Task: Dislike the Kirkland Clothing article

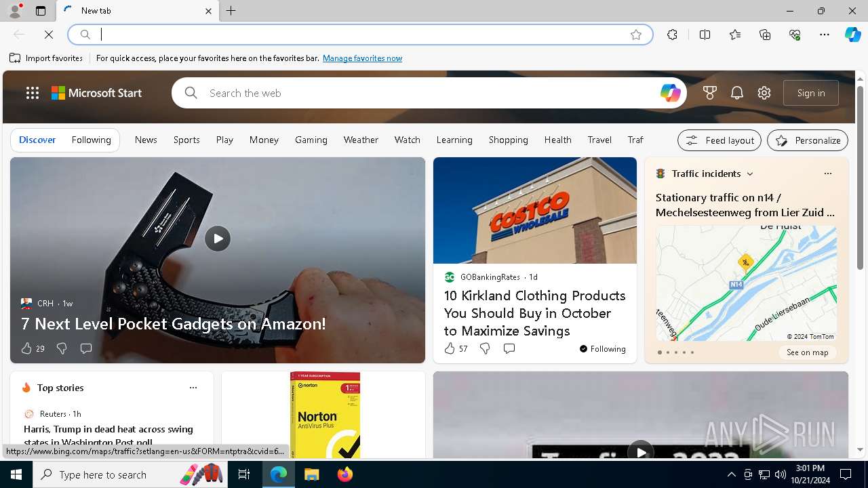Action: [485, 348]
